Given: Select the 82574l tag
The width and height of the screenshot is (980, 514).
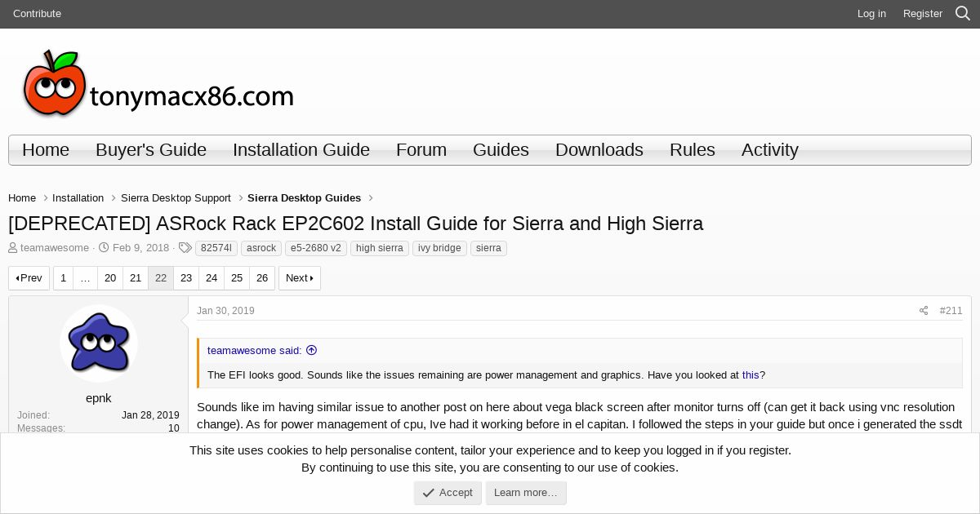Looking at the screenshot, I should 216,248.
